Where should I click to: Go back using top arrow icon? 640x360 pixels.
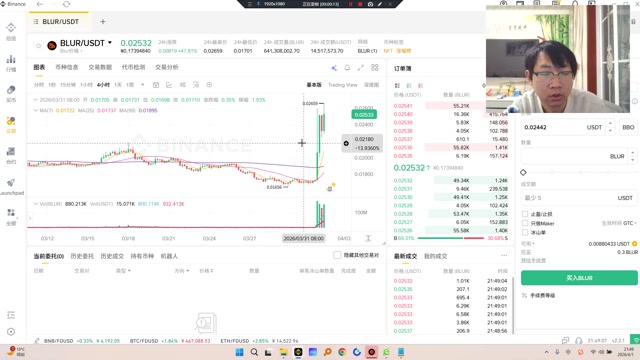[x=40, y=4]
